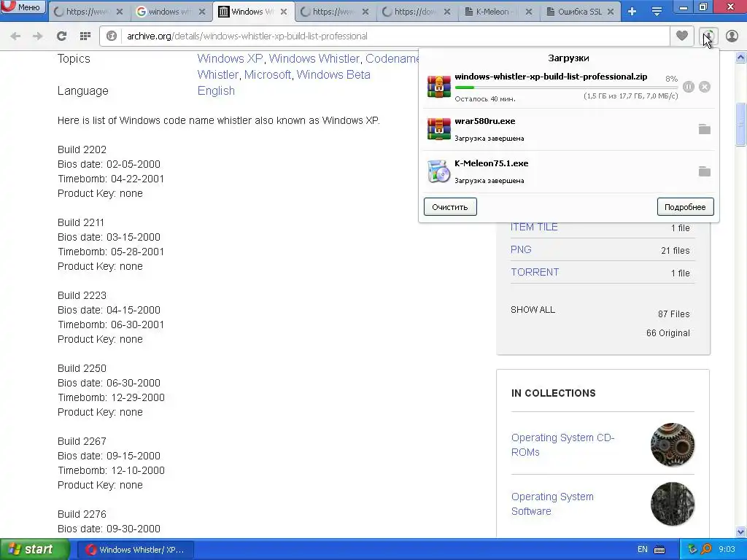This screenshot has height=560, width=747.
Task: Click the orange magnifier tray icon
Action: (x=706, y=550)
